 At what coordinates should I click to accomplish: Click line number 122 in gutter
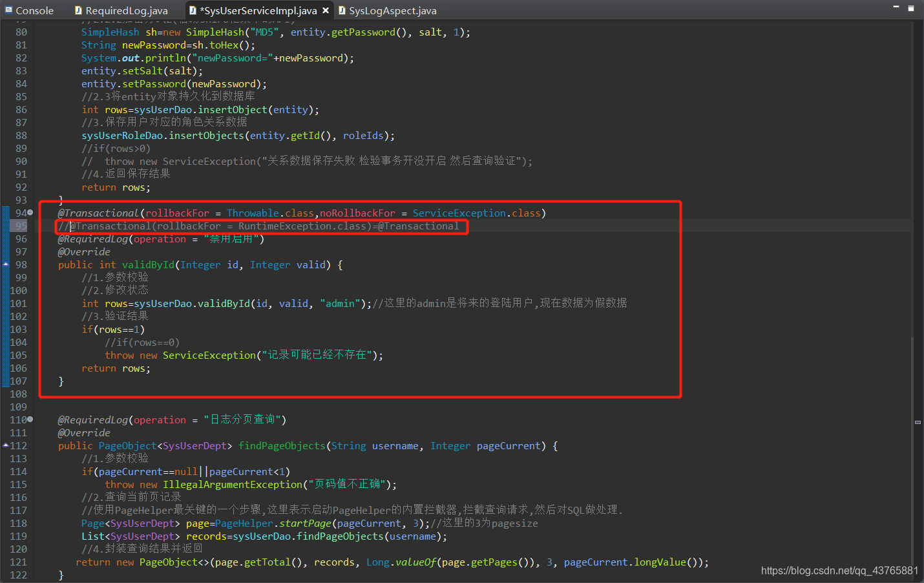(x=18, y=575)
